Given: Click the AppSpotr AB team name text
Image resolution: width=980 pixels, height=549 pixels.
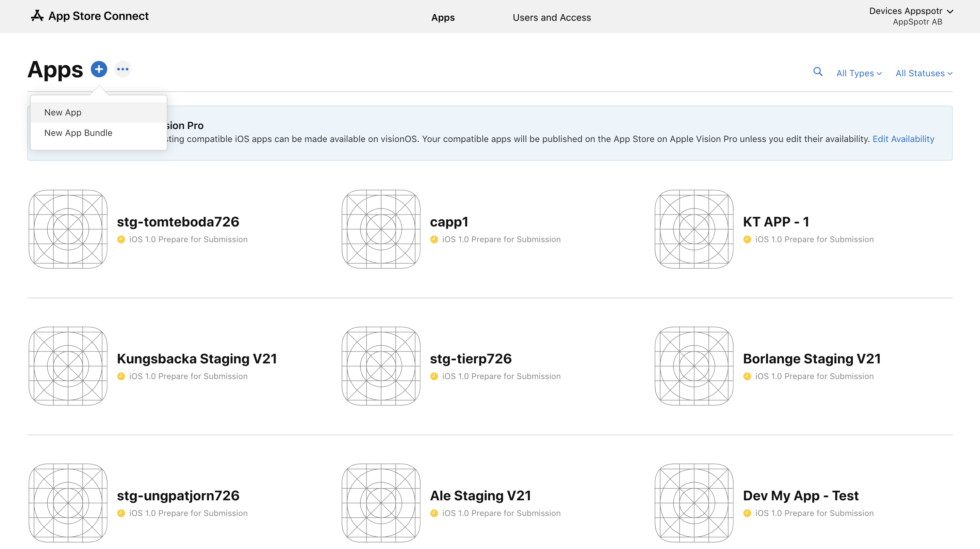Looking at the screenshot, I should (917, 22).
